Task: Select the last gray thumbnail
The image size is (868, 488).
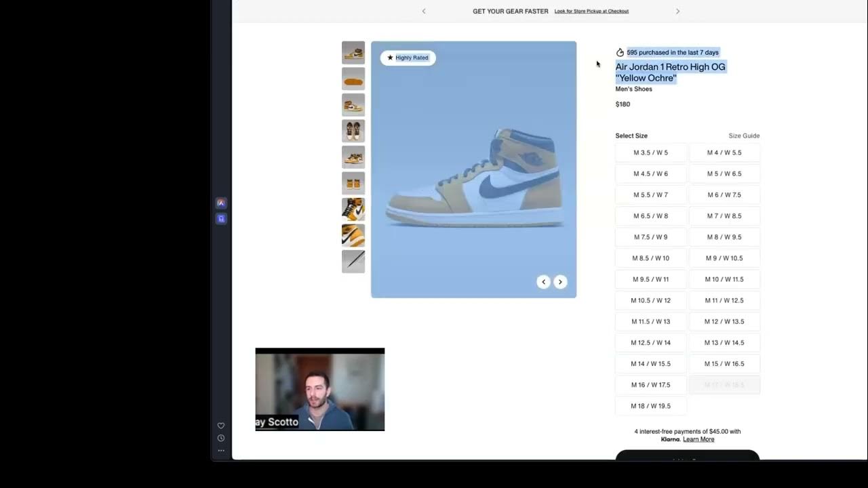Action: tap(353, 262)
